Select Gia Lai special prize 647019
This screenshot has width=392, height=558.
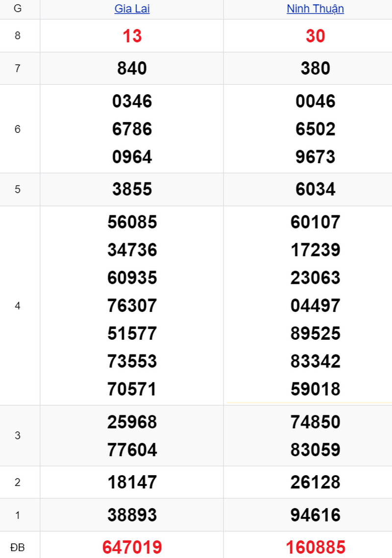coord(132,547)
